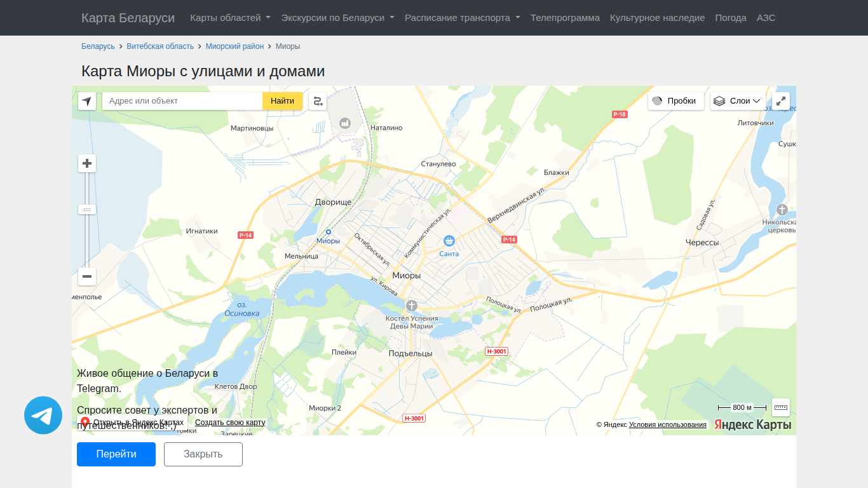Screen dimensions: 868x488
Task: Click the Чересcы village label
Action: point(702,243)
